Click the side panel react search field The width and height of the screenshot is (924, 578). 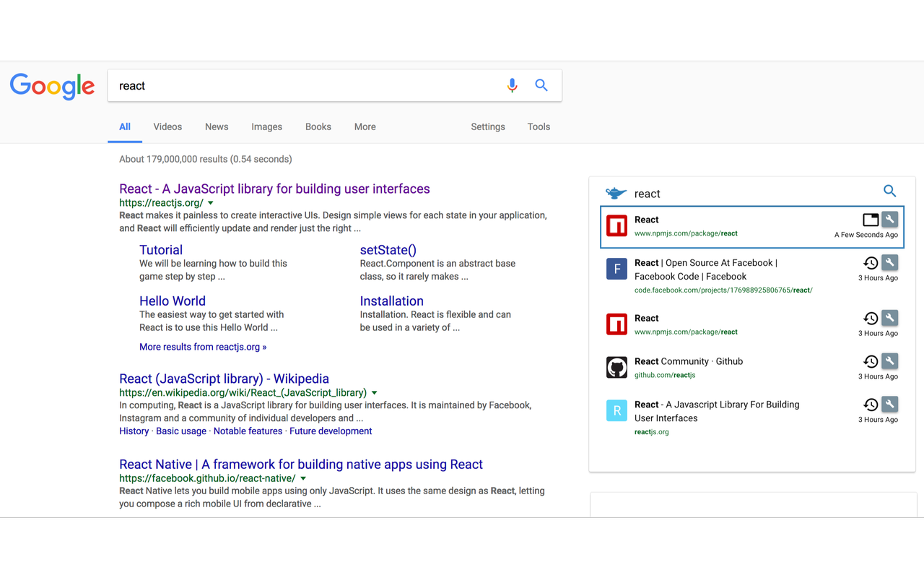(x=751, y=194)
